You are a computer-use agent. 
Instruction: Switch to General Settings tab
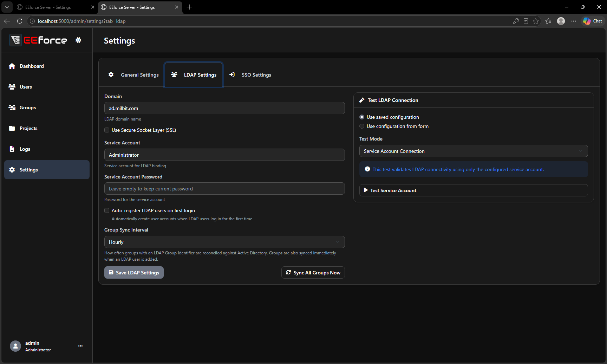133,75
